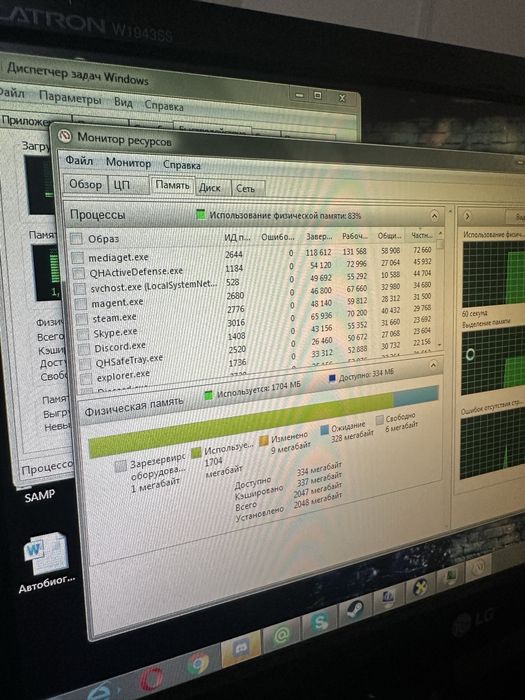Collapse the graphs pane with the arrow button

(x=467, y=217)
